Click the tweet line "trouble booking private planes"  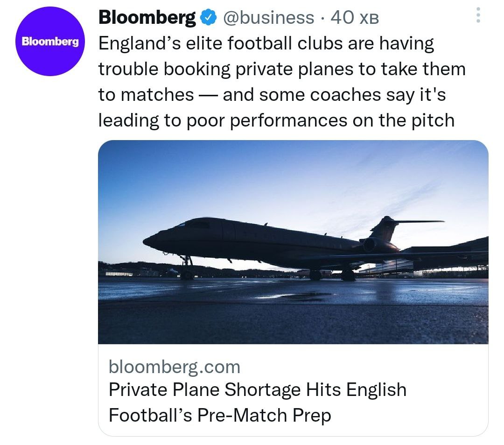pyautogui.click(x=282, y=69)
